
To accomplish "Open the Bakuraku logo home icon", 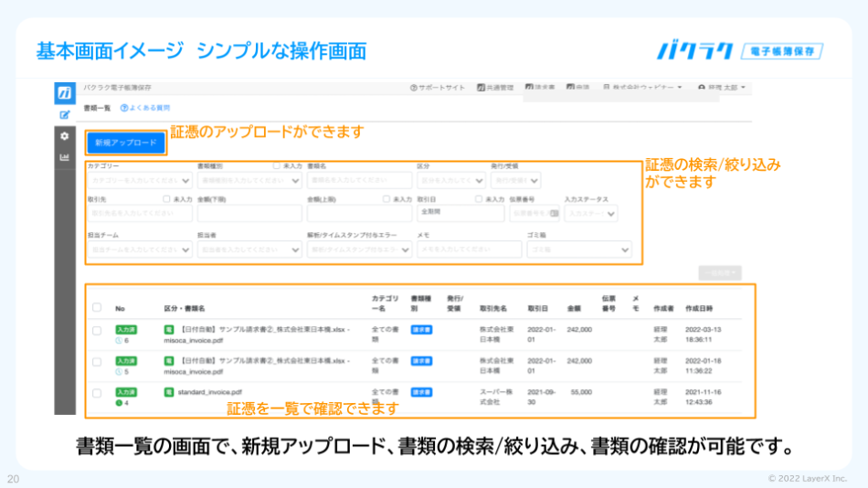I will click(x=65, y=93).
